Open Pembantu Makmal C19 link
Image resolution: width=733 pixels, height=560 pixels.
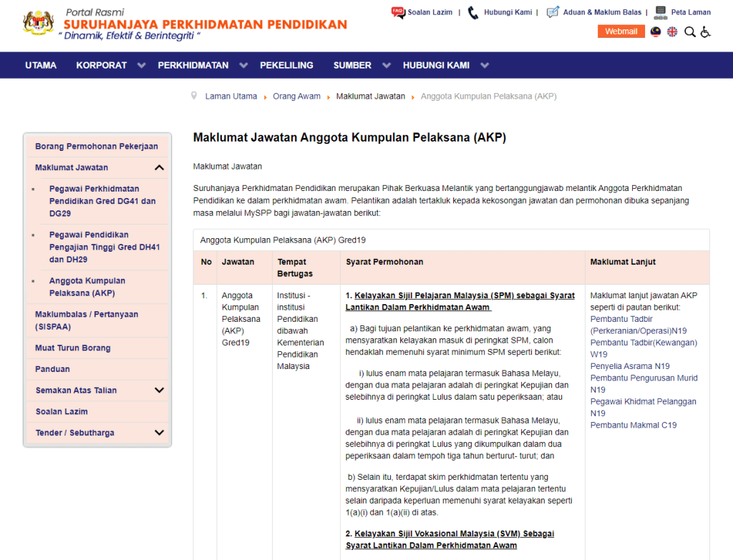pos(633,425)
